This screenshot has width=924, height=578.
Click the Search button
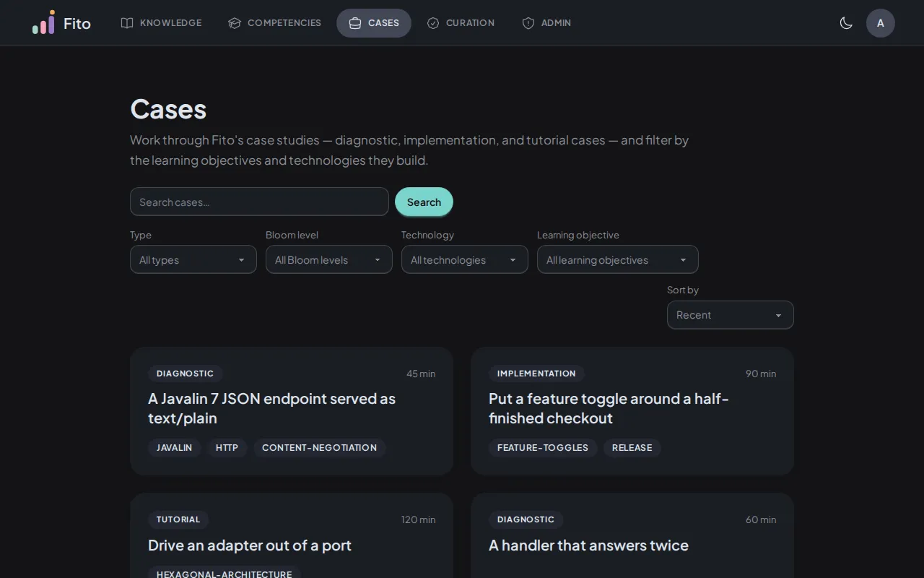(x=424, y=202)
